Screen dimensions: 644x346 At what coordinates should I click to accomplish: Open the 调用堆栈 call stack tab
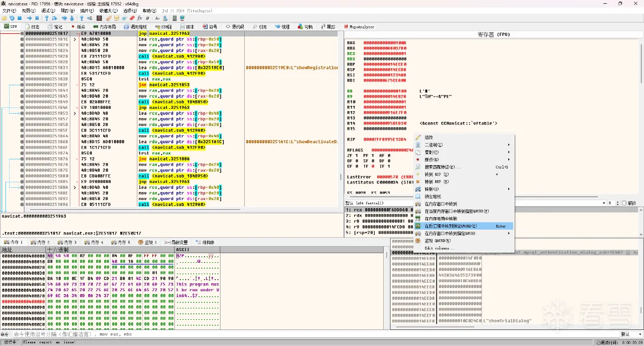coord(135,27)
